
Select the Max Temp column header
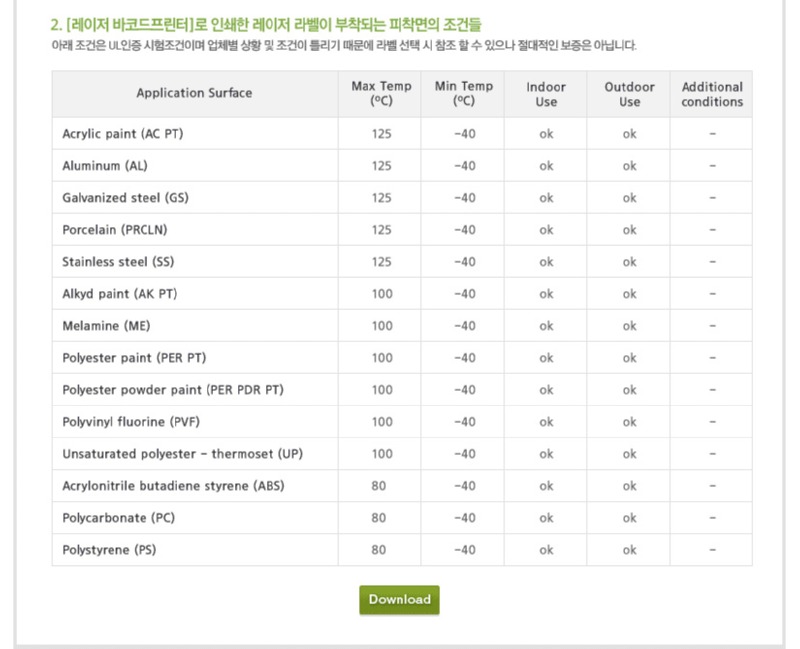381,94
